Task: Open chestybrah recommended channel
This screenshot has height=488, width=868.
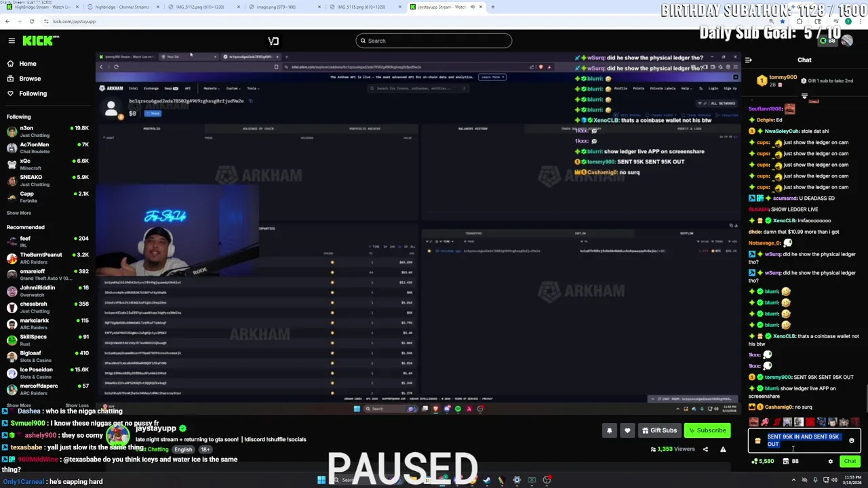Action: click(x=47, y=307)
